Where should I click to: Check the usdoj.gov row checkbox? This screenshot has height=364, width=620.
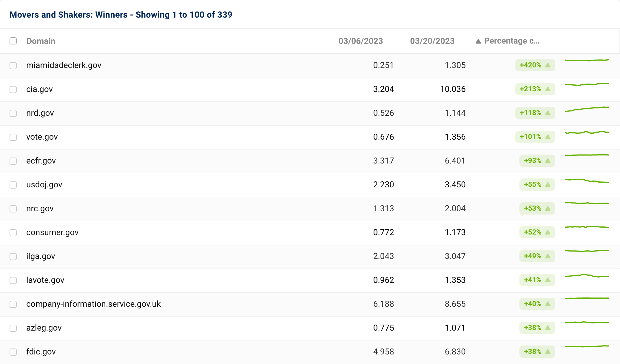click(x=13, y=185)
